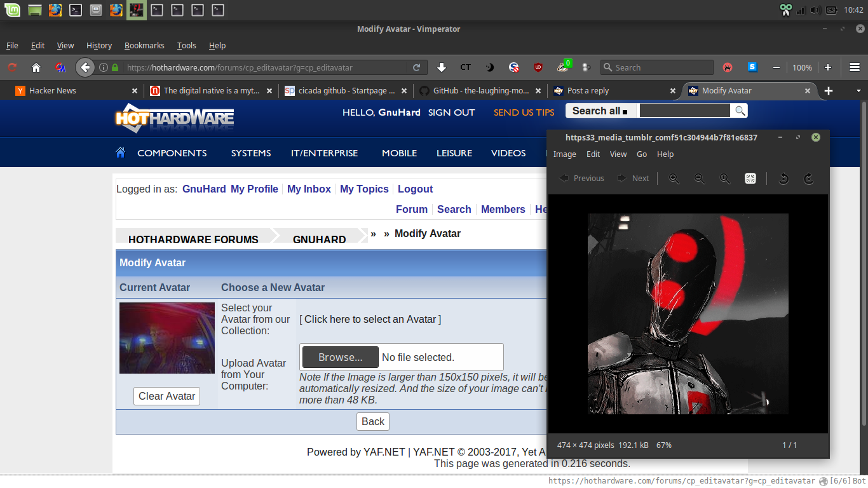Zoom out with the browser minus button
This screenshot has width=868, height=488.
click(x=776, y=67)
